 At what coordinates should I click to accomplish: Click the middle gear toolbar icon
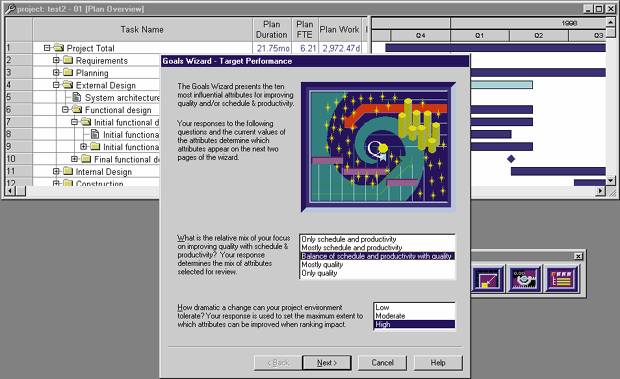524,279
